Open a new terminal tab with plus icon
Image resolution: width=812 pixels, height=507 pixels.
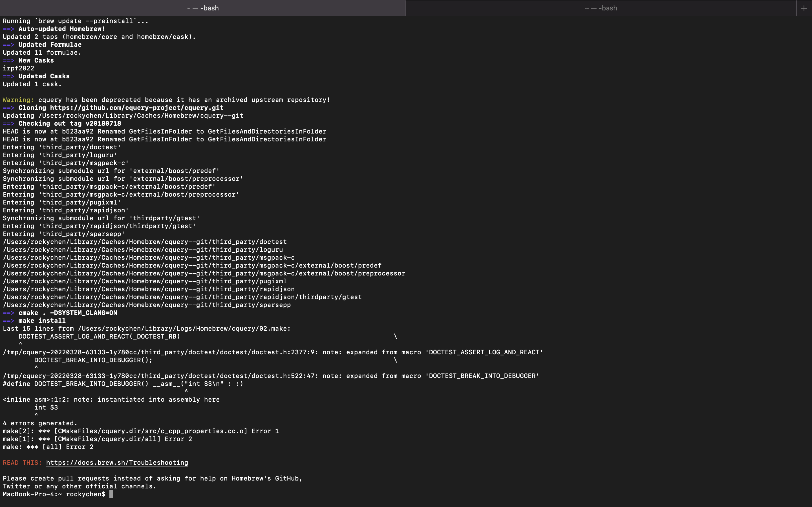tap(804, 8)
